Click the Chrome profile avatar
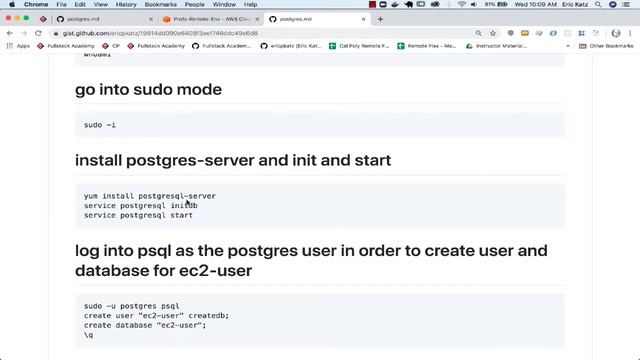640x360 pixels. (x=616, y=33)
